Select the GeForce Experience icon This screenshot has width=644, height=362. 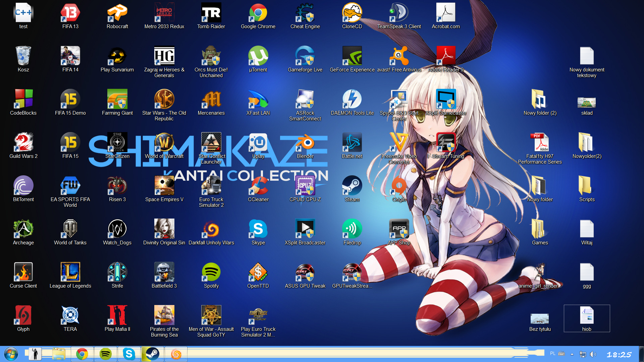click(x=352, y=59)
